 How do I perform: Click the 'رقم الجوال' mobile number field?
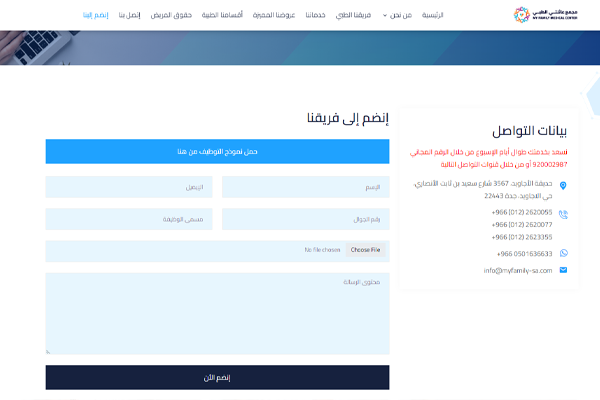305,219
